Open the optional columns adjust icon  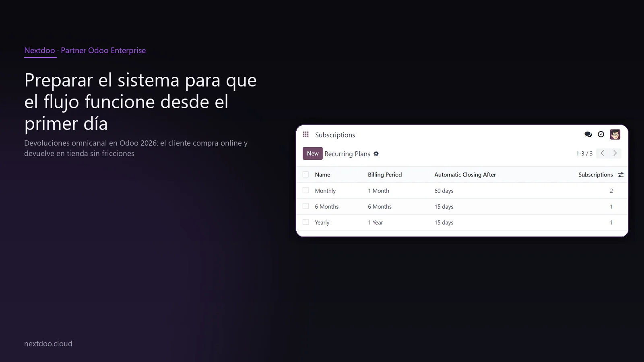click(x=621, y=175)
